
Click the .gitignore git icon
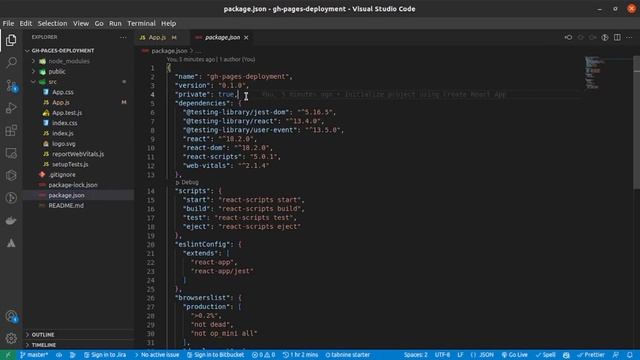42,174
